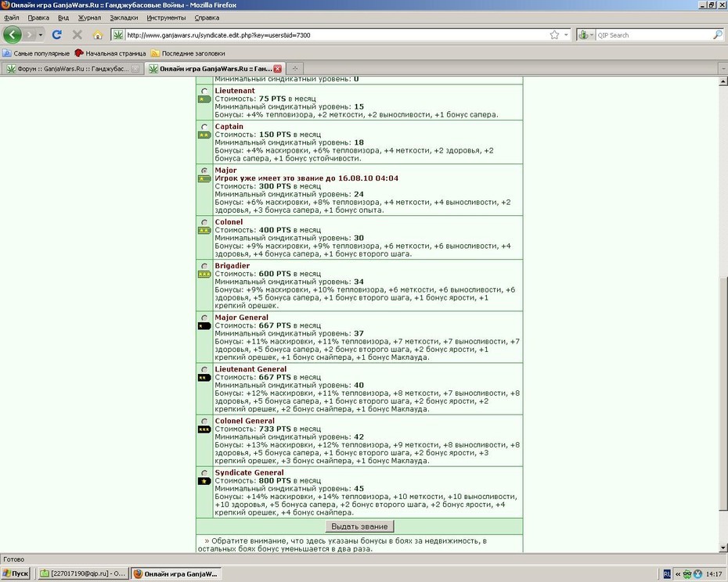Open the Инструменты menu
This screenshot has height=582, width=728.
[x=166, y=18]
